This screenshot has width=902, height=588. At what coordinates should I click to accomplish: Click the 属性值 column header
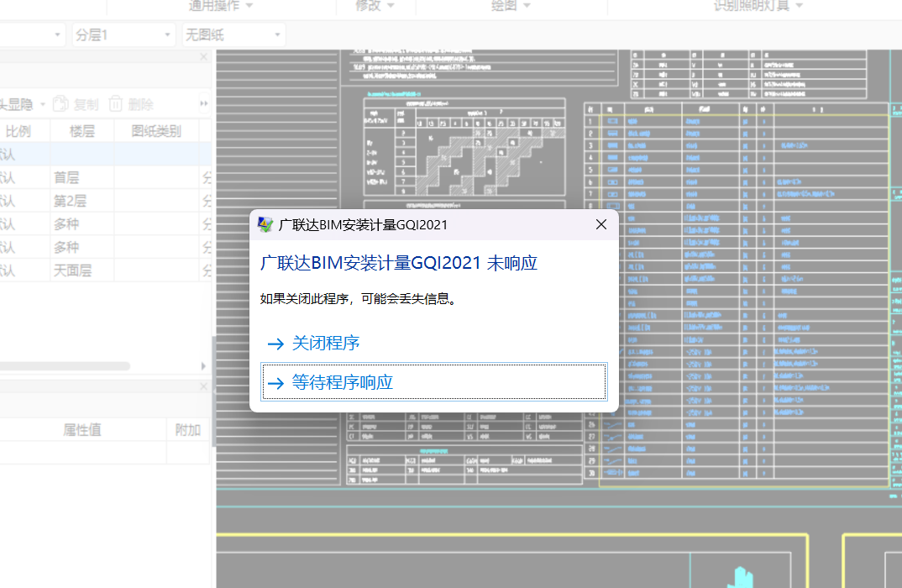coord(82,430)
